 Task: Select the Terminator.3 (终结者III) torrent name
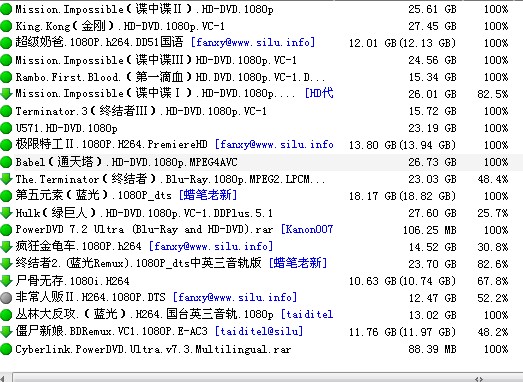tap(141, 111)
